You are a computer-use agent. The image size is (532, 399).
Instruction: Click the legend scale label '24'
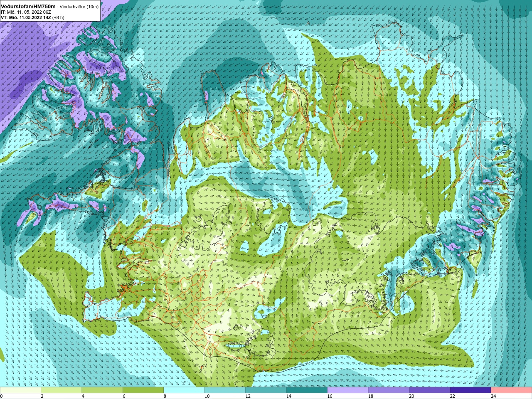pos(493,396)
